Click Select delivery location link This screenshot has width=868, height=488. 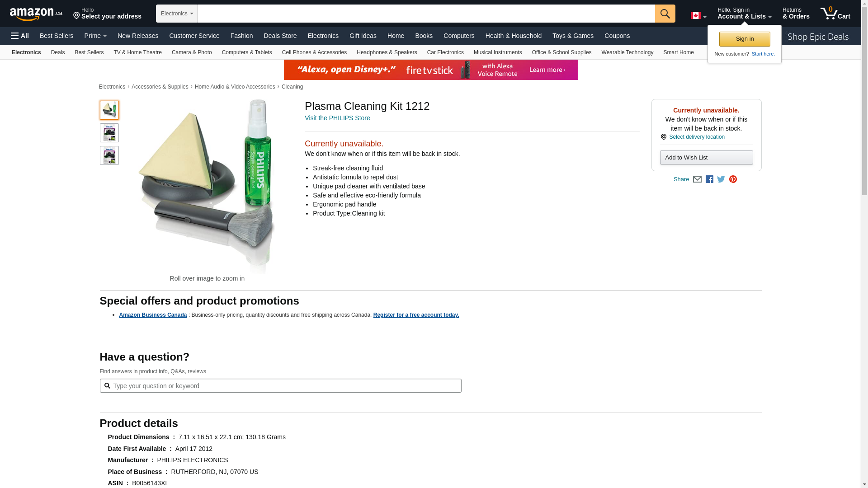(x=697, y=137)
